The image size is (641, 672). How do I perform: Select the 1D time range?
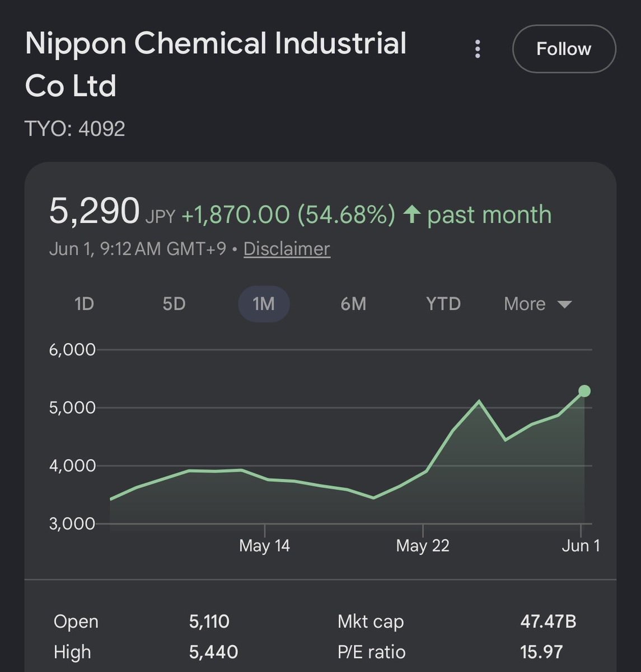pos(84,304)
